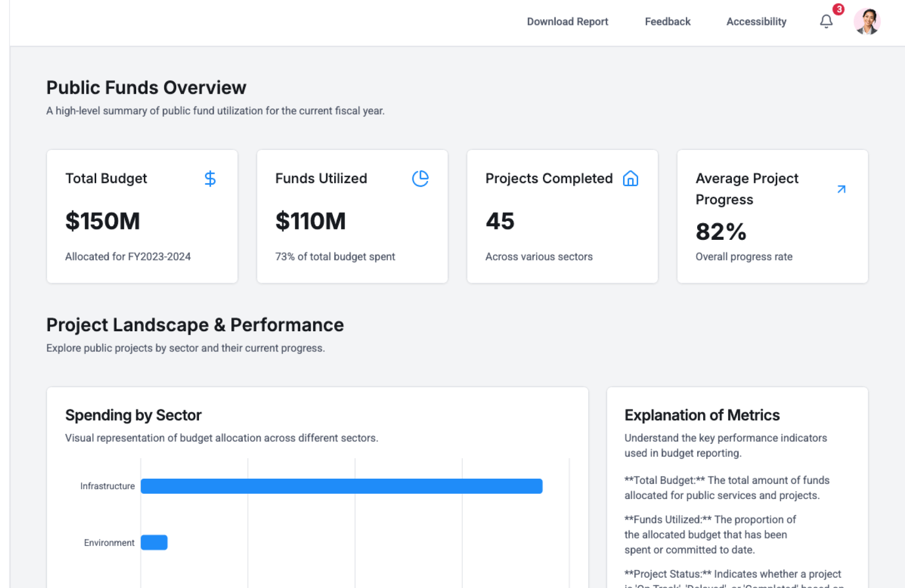Viewport: 905px width, 588px height.
Task: Open the Feedback link
Action: point(667,22)
